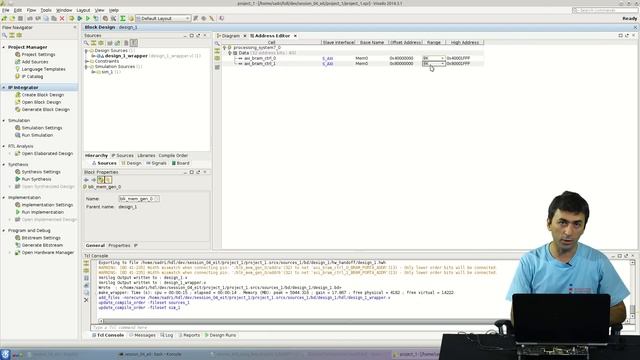This screenshot has width=640, height=360.
Task: Click the Run Synthesis green arrow icon
Action: click(x=18, y=179)
